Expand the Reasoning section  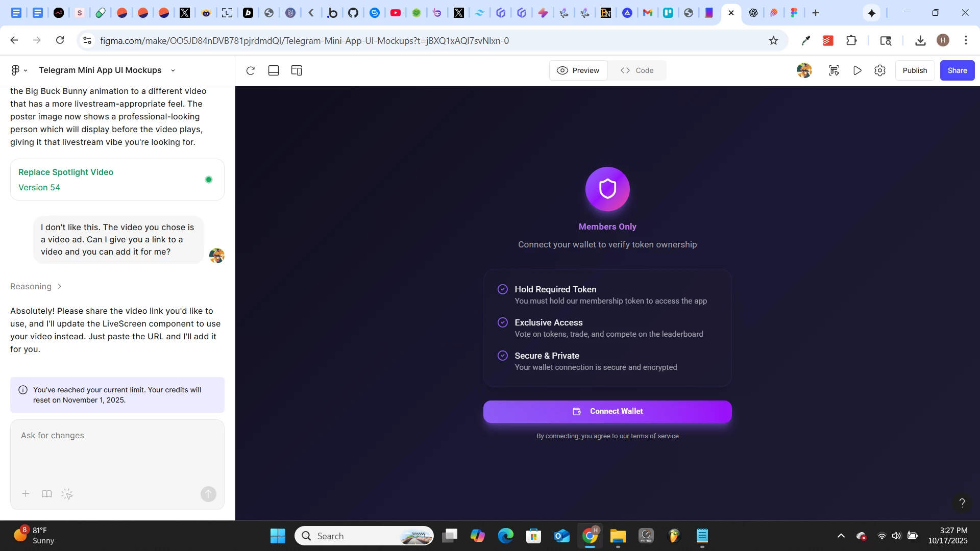pos(36,287)
